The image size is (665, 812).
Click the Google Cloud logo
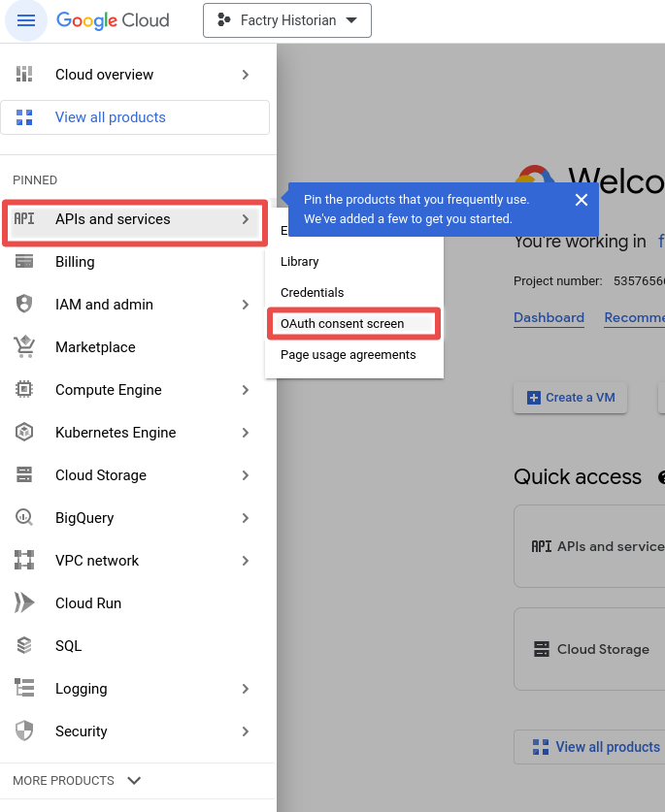click(x=113, y=20)
